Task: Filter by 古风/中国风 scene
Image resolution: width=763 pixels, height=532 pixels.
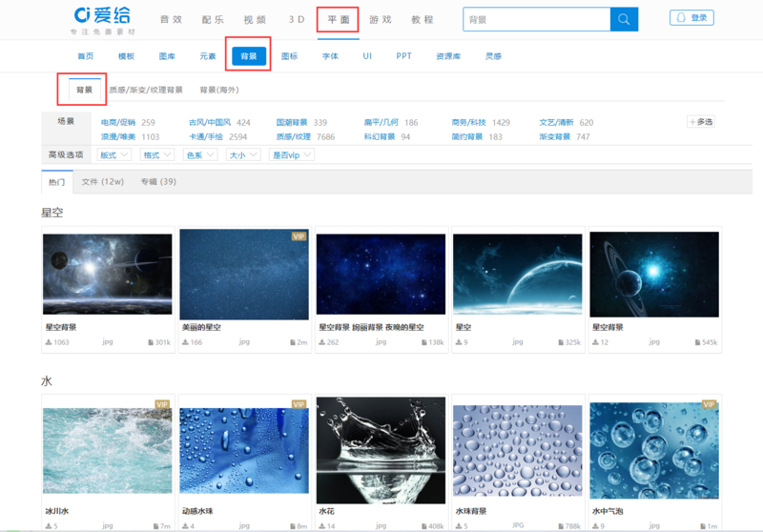Action: pos(210,123)
